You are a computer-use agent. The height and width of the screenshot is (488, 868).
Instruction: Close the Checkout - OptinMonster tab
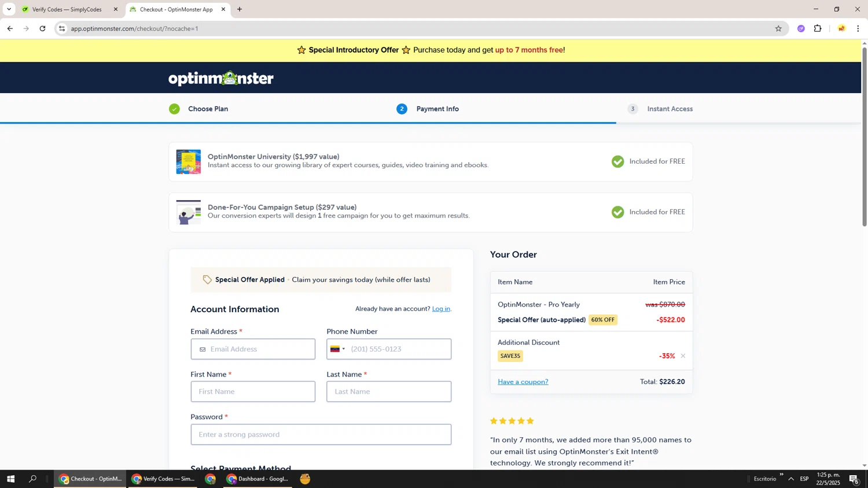pyautogui.click(x=223, y=9)
